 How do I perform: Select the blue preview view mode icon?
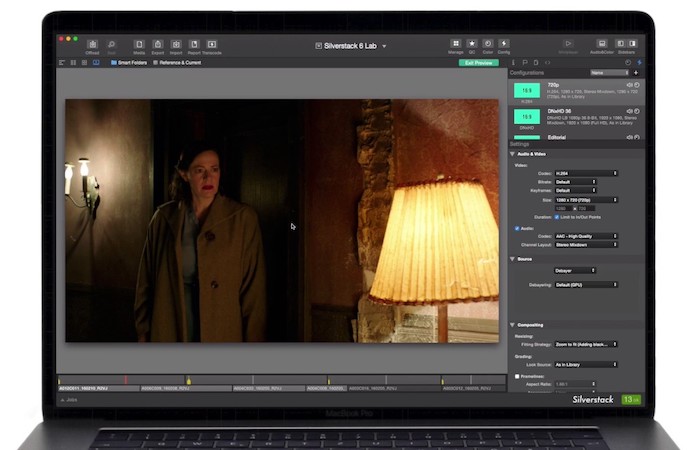tap(96, 63)
